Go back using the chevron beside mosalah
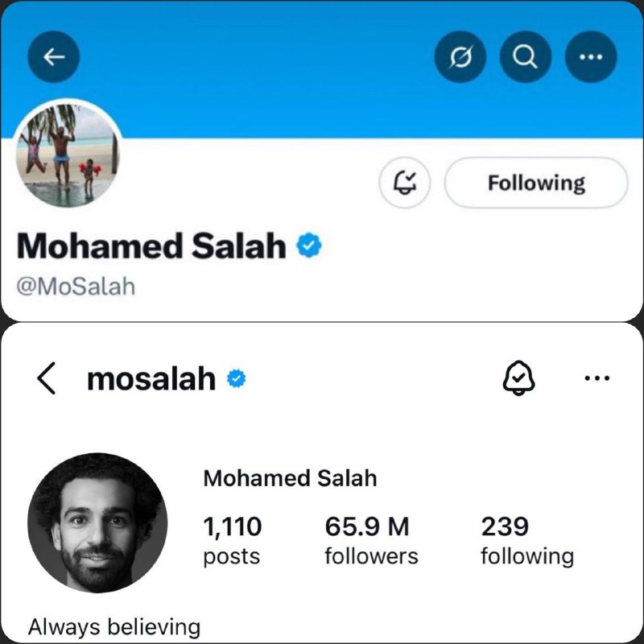The height and width of the screenshot is (644, 644). click(47, 378)
